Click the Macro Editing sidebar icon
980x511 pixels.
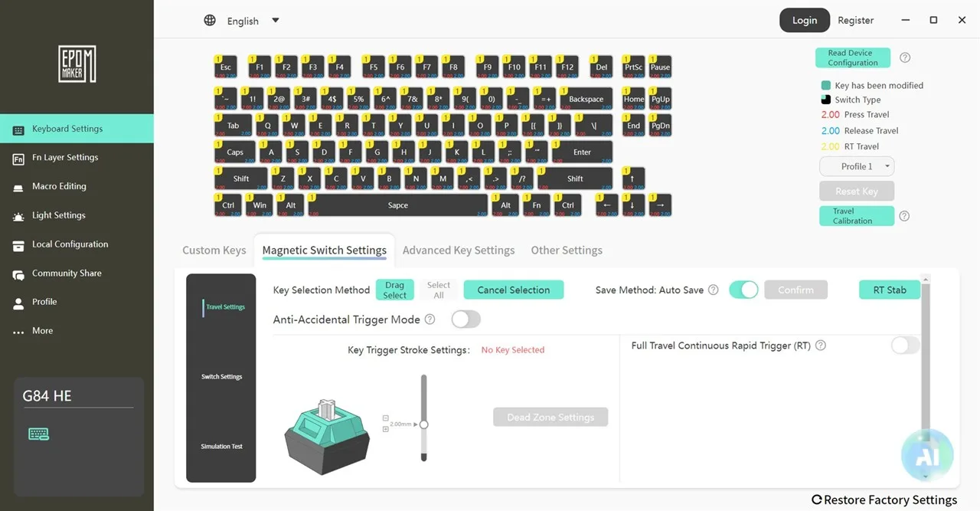pyautogui.click(x=18, y=187)
